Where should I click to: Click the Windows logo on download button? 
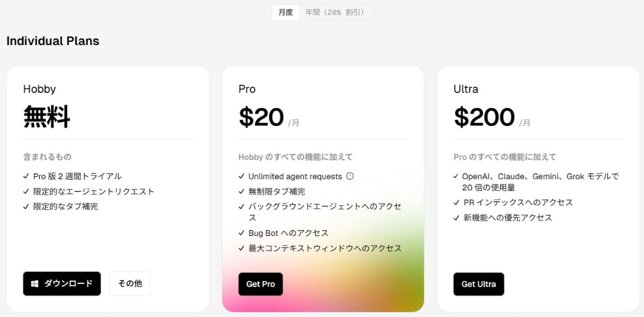coord(35,284)
